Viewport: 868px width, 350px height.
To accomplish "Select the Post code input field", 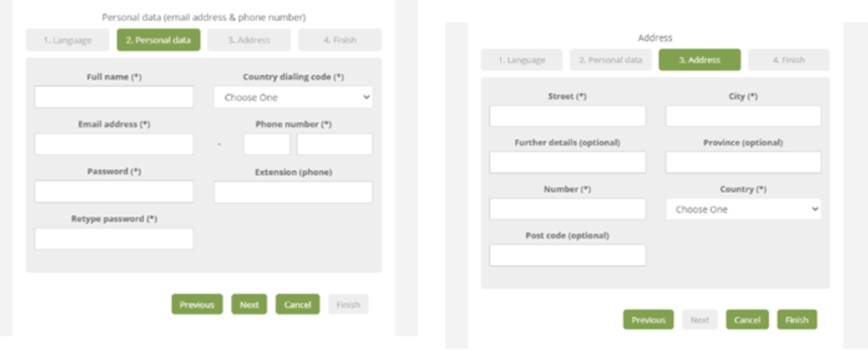I will tap(567, 255).
